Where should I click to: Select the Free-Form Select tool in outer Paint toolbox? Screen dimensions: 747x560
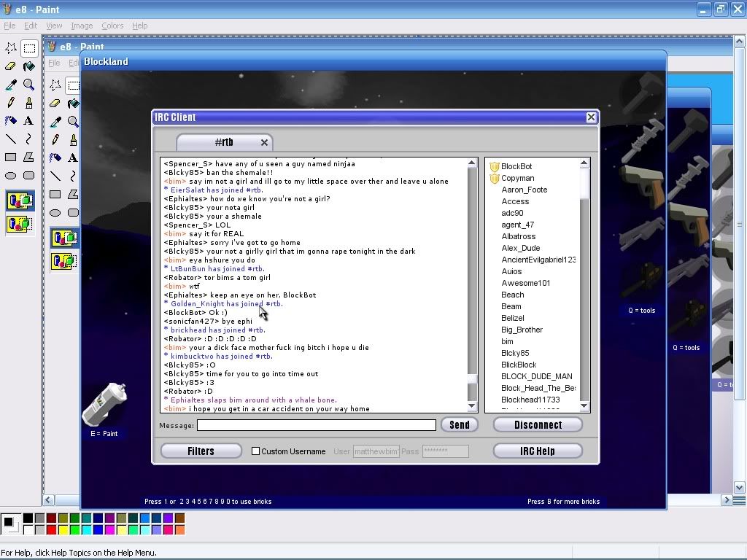tap(10, 47)
